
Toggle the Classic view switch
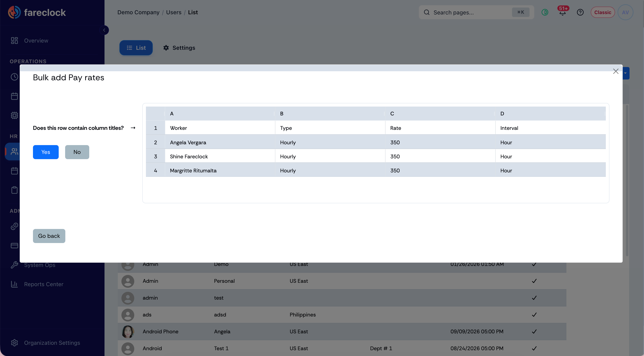(x=603, y=12)
